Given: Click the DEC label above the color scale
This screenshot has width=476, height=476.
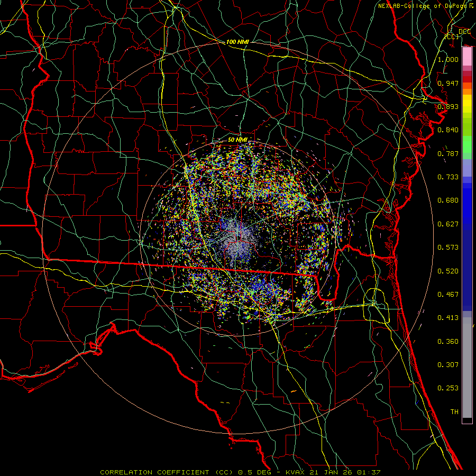Looking at the screenshot, I should (x=464, y=32).
